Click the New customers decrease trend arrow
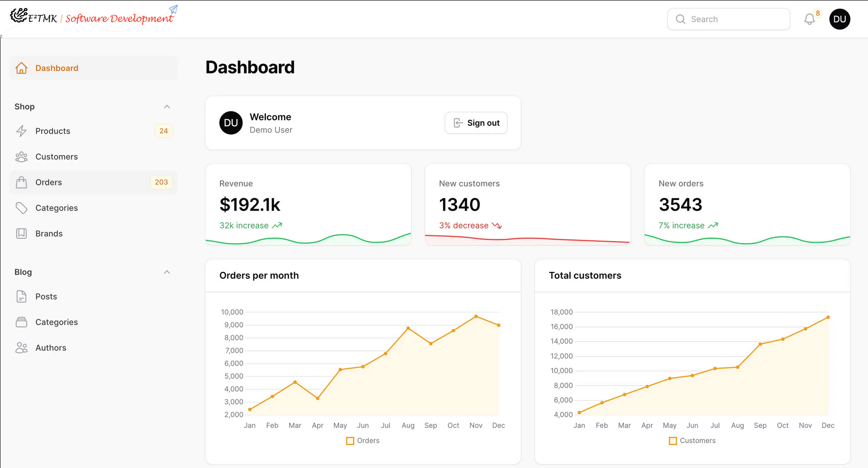Screen dimensions: 868x468 point(497,225)
